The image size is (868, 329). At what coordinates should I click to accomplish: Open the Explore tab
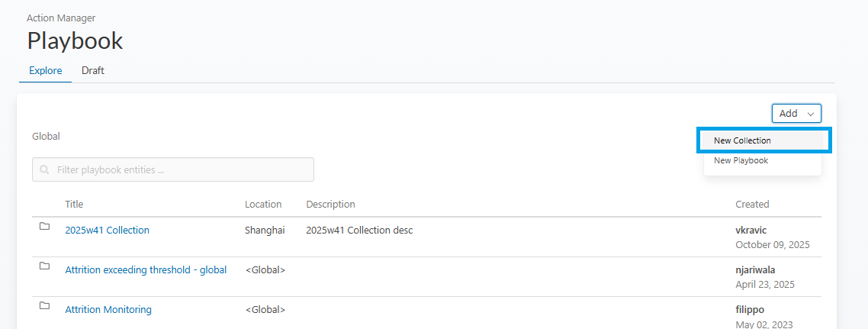click(x=46, y=71)
